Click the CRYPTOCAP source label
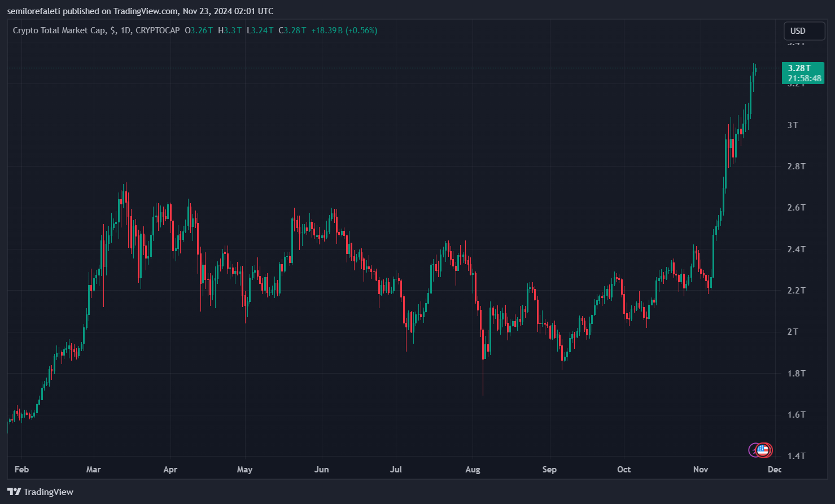This screenshot has width=835, height=504. (158, 30)
